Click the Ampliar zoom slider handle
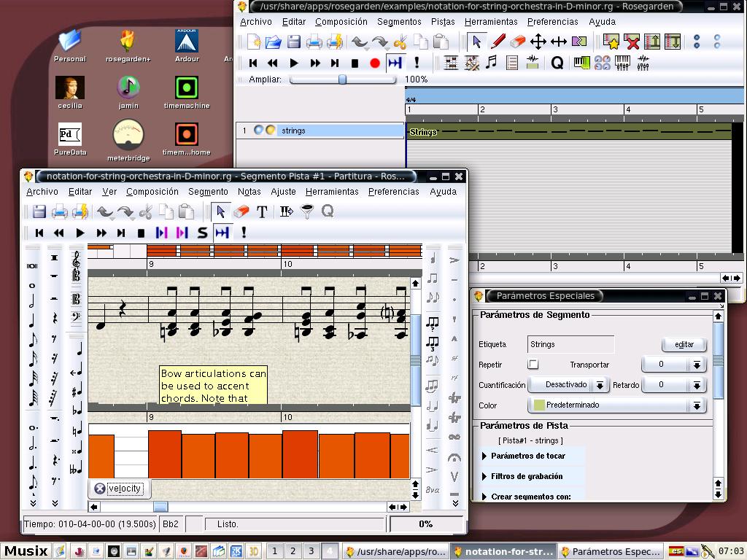The image size is (747, 560). pos(342,79)
